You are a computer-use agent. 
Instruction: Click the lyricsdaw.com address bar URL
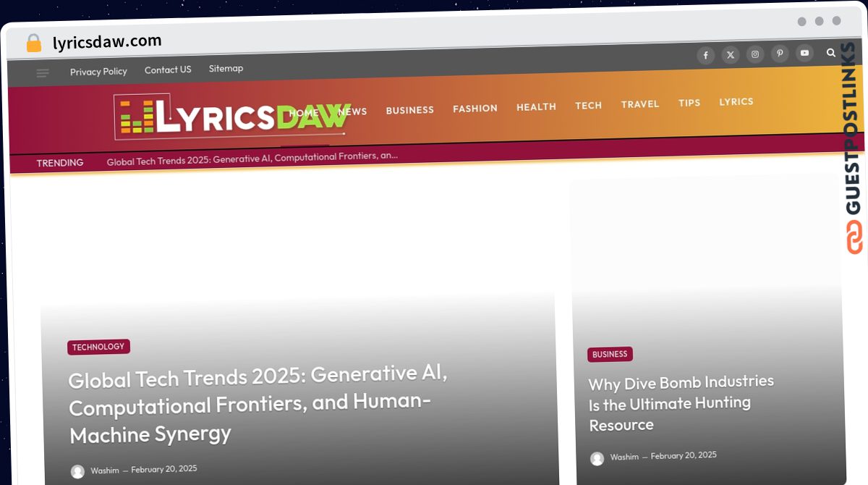pos(107,41)
